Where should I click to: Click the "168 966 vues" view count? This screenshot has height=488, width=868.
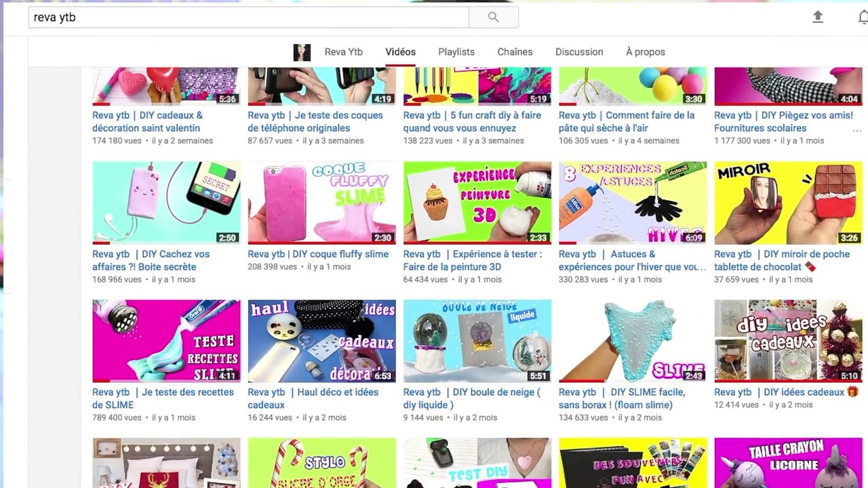tap(117, 280)
